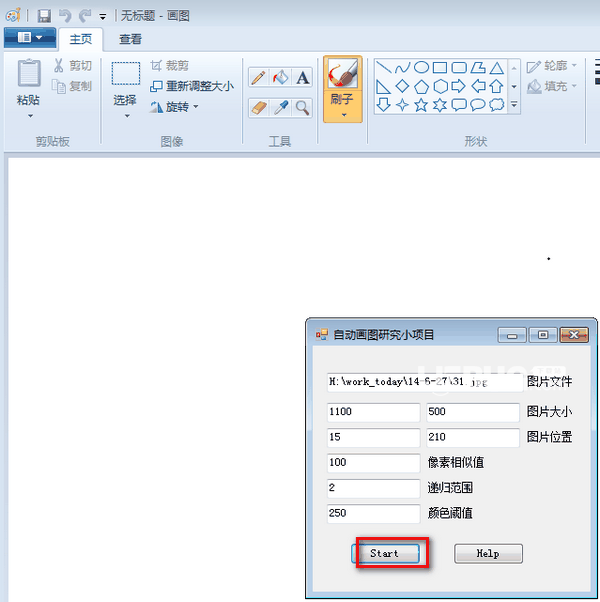Click the 裁剪 crop button
Image resolution: width=600 pixels, height=602 pixels.
170,66
